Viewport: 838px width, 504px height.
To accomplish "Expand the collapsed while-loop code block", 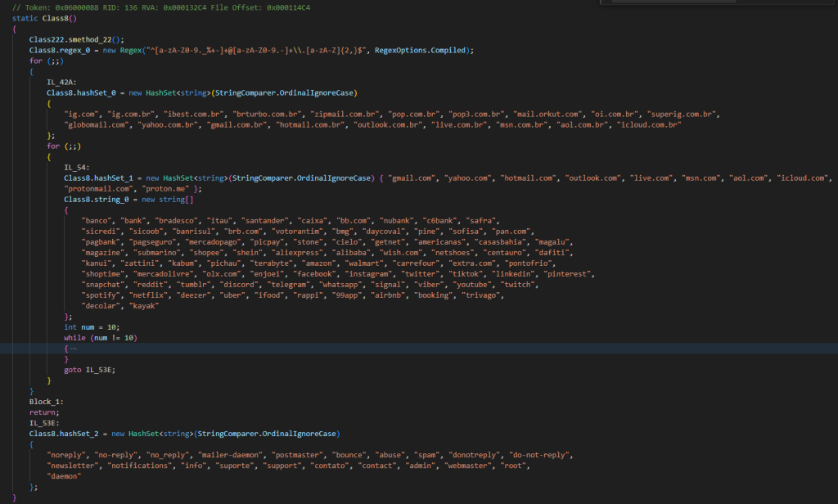I will pos(73,349).
